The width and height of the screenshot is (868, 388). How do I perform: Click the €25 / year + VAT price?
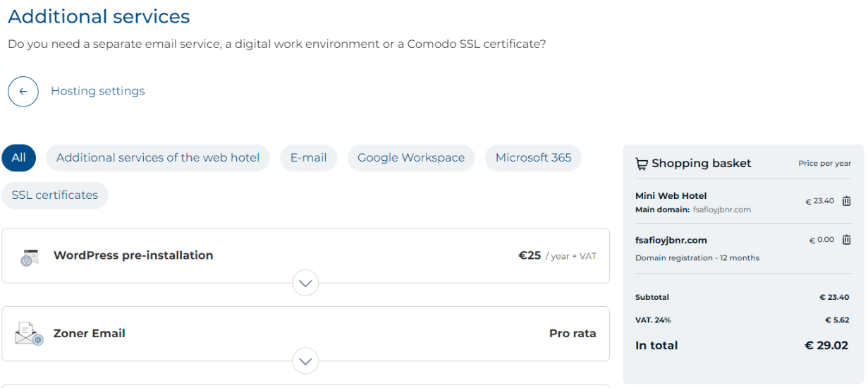[558, 255]
